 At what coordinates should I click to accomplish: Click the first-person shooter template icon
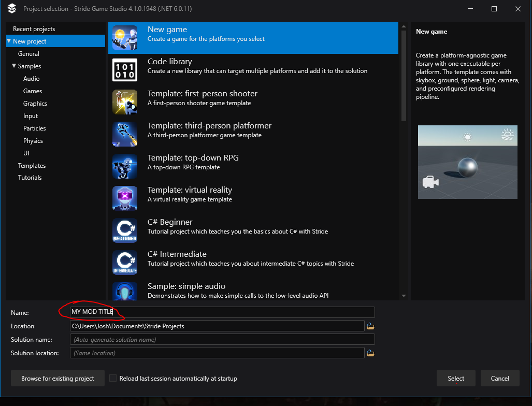(125, 102)
